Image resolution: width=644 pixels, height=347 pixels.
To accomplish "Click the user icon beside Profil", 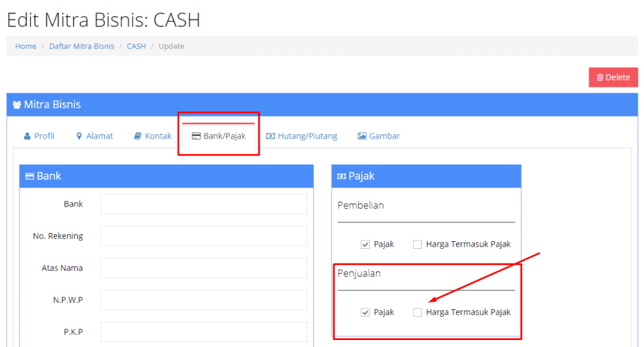I will [x=27, y=136].
